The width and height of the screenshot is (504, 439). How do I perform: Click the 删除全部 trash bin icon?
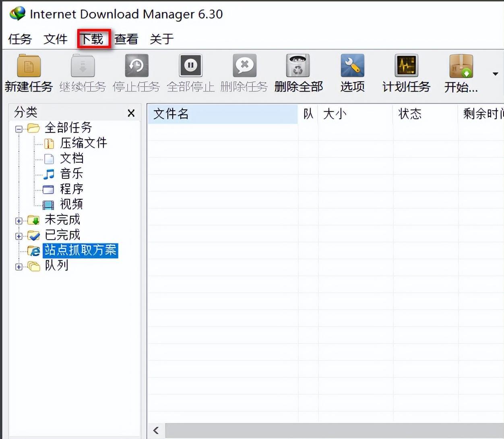[298, 66]
